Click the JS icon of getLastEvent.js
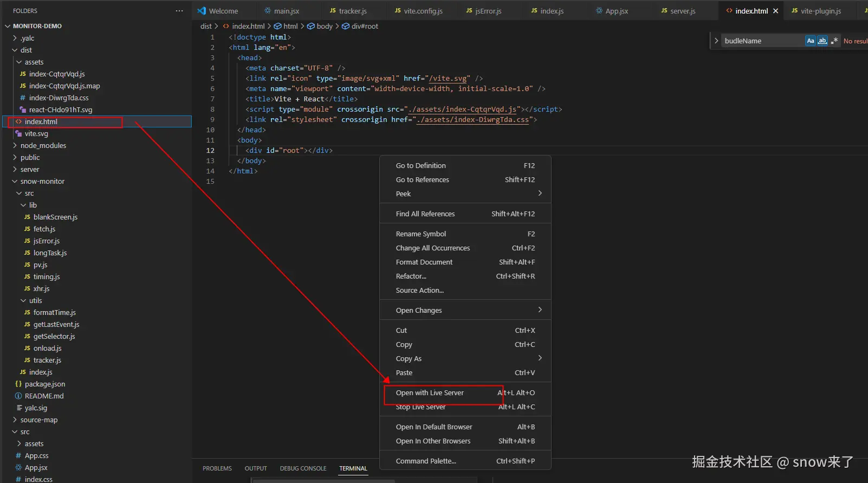The height and width of the screenshot is (483, 868). pos(27,324)
